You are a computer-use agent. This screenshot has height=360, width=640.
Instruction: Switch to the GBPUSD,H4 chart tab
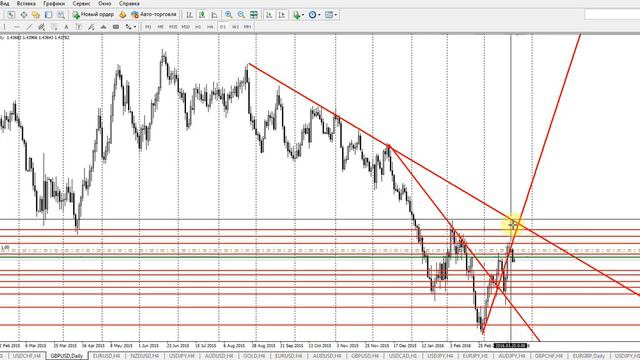point(365,356)
